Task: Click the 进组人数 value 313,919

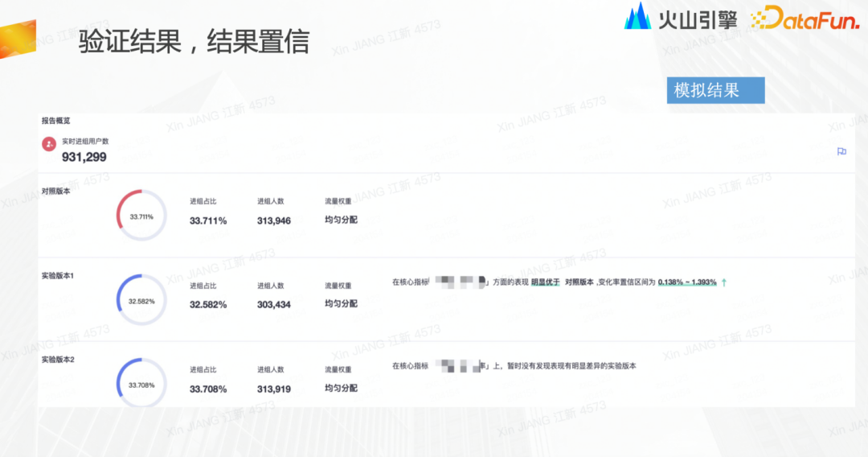Action: (x=274, y=389)
